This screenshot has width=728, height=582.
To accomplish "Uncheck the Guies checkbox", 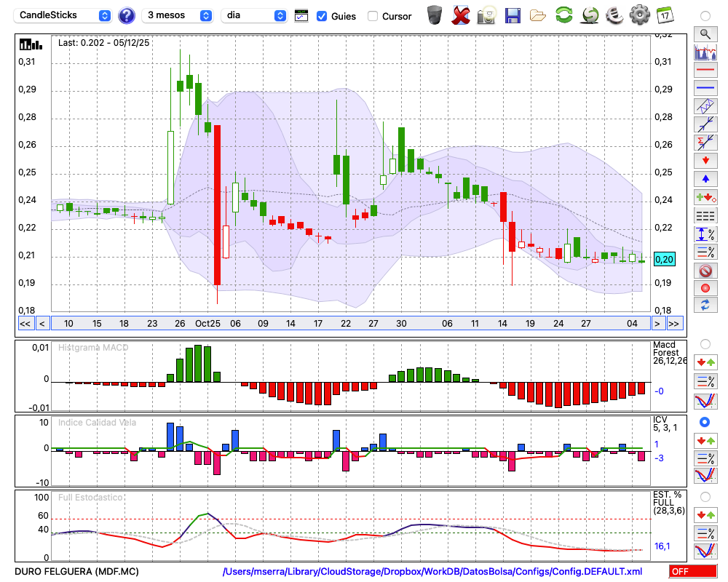I will (x=322, y=16).
